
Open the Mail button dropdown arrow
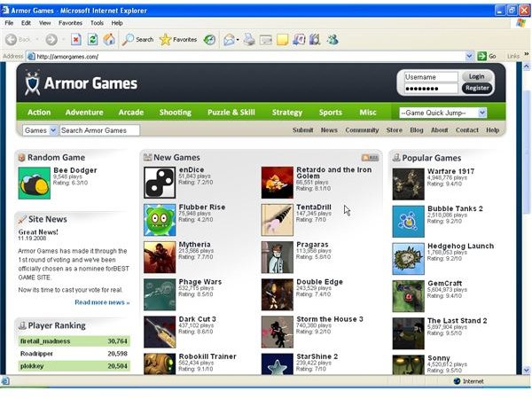(238, 40)
